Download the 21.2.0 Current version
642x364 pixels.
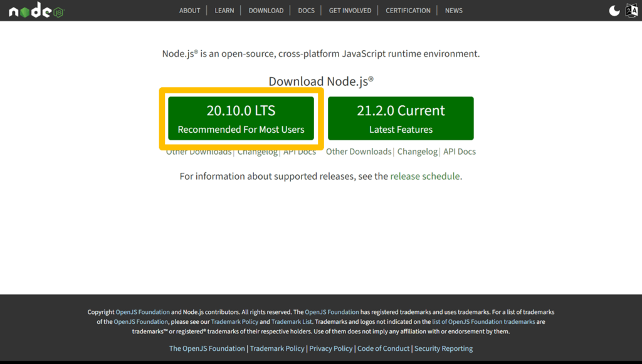click(401, 118)
